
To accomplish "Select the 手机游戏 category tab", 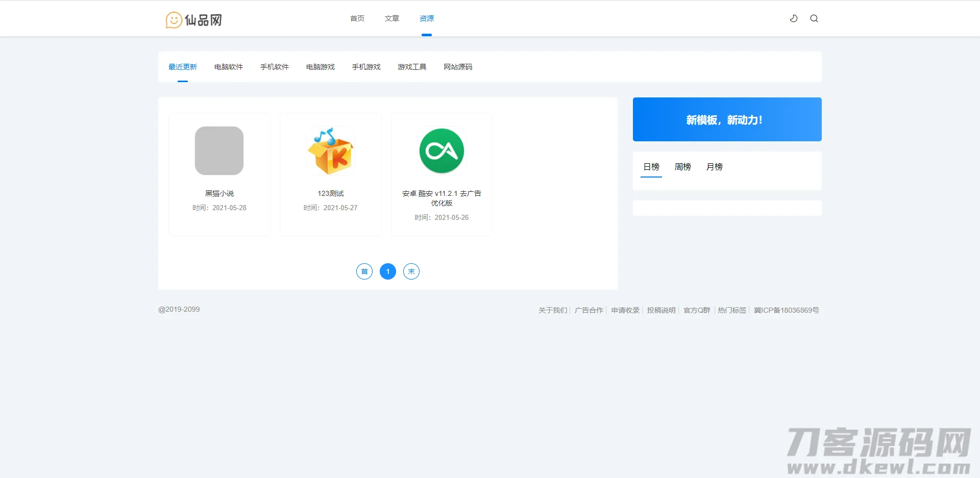I will (366, 67).
